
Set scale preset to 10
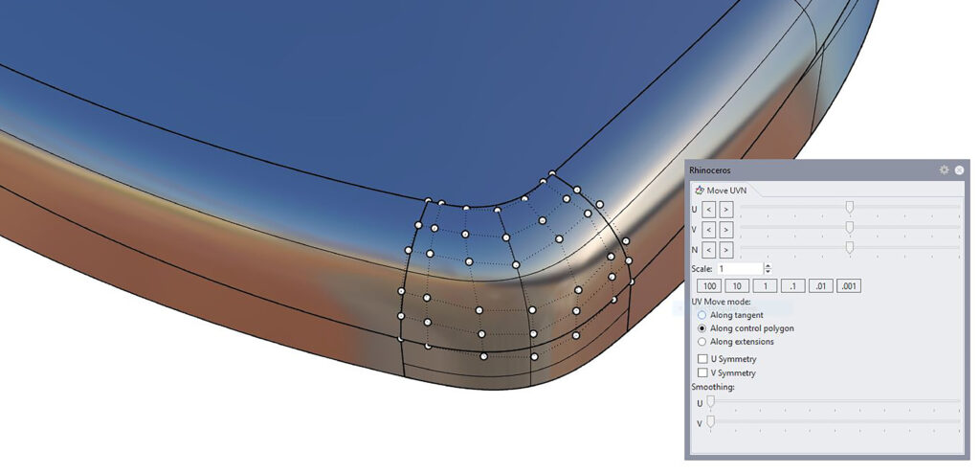point(737,286)
